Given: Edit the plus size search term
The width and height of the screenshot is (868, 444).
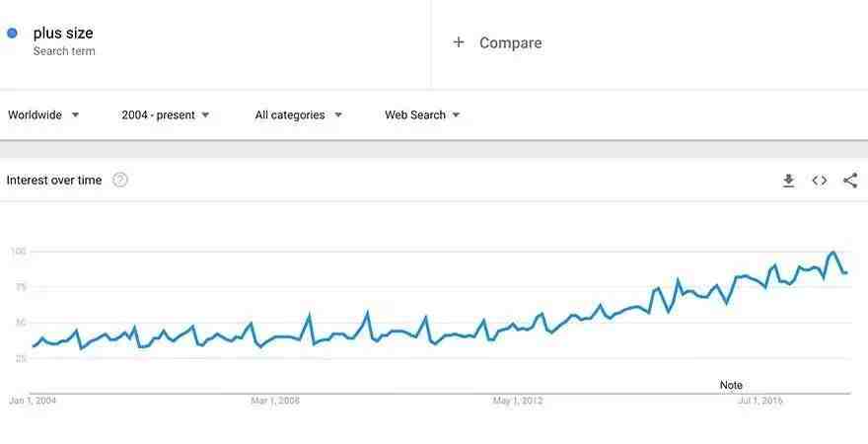Looking at the screenshot, I should tap(63, 34).
